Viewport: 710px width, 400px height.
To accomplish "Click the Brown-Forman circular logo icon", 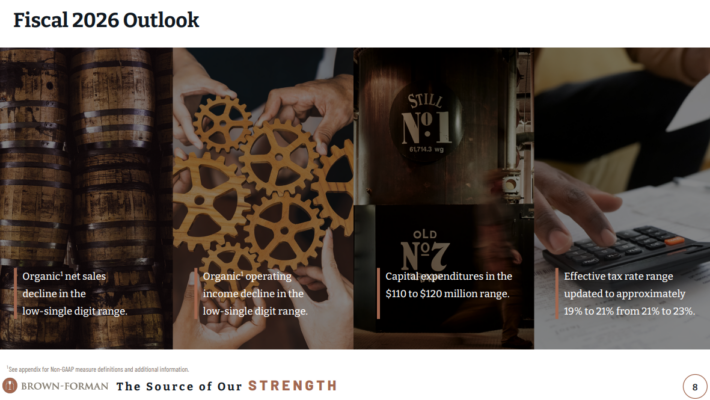I will (10, 386).
